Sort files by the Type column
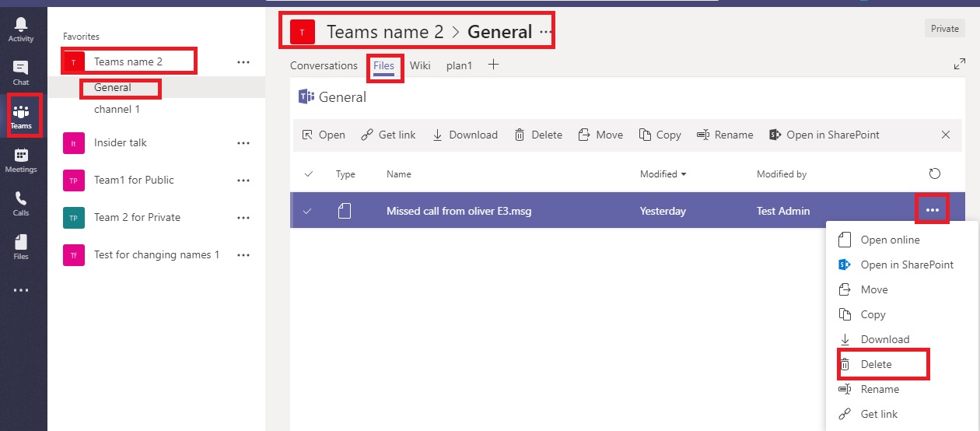 coord(345,174)
